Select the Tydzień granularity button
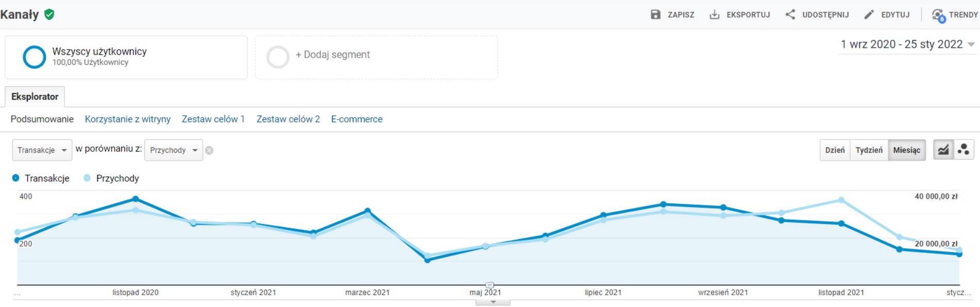This screenshot has width=980, height=307. [869, 150]
